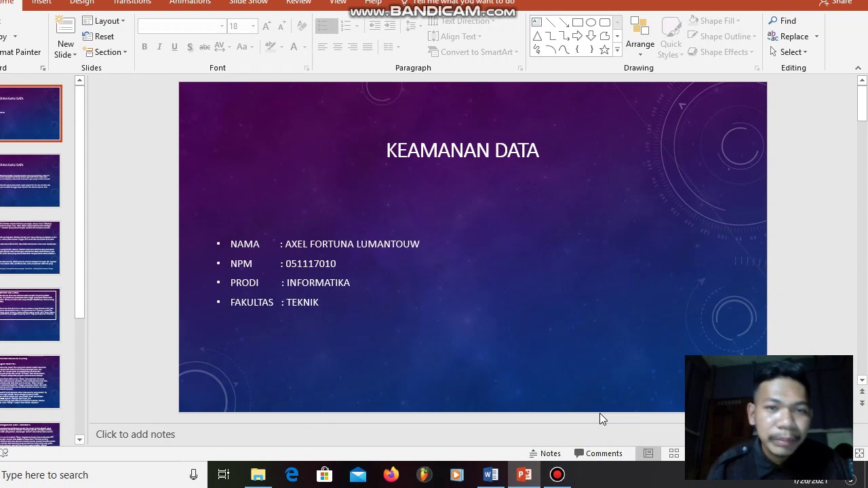Toggle Italic formatting
This screenshot has width=868, height=488.
point(159,47)
